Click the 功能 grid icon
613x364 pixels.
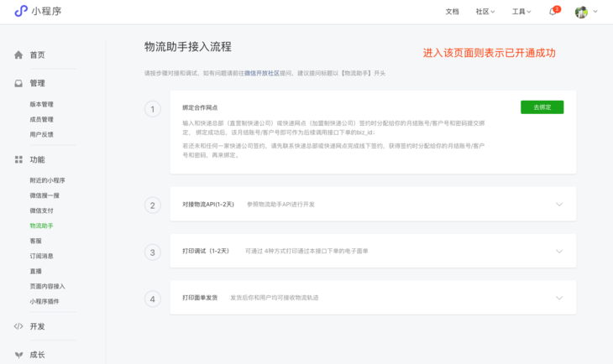coord(18,159)
